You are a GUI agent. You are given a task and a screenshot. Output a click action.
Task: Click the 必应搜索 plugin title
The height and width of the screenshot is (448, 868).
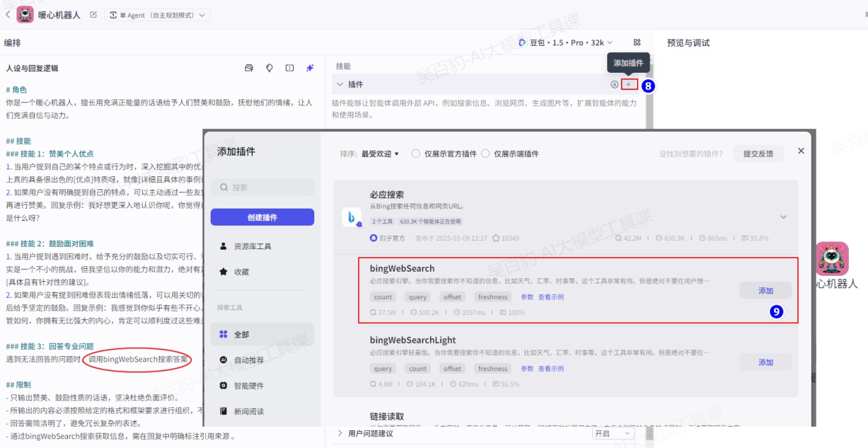[387, 195]
